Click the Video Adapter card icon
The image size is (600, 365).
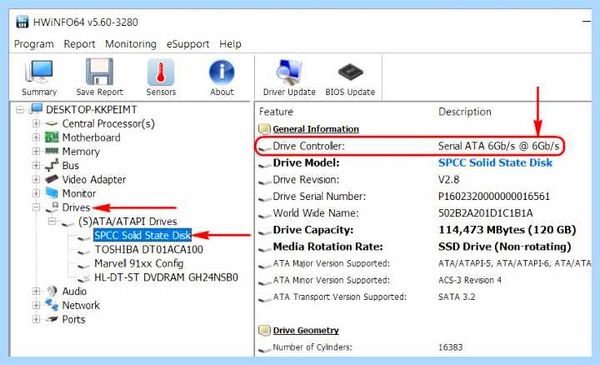click(51, 179)
